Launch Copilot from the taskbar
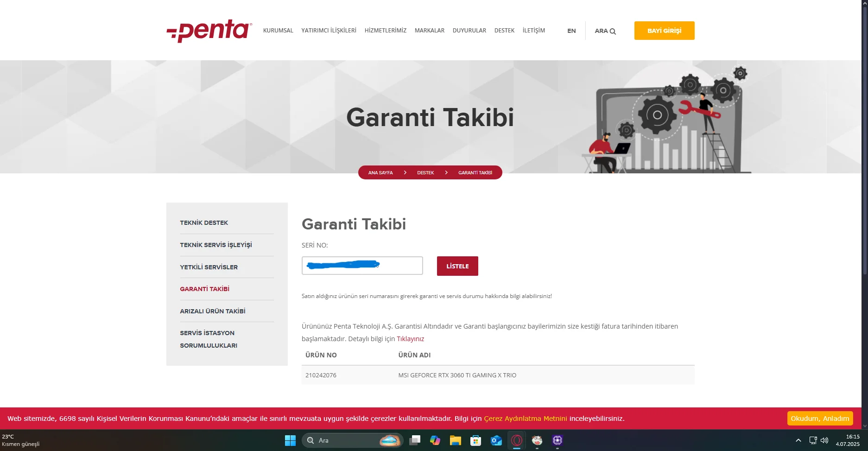 [435, 440]
